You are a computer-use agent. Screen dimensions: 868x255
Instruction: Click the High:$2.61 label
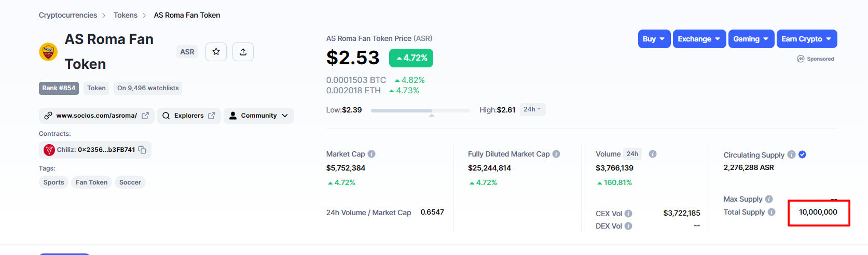pyautogui.click(x=498, y=110)
